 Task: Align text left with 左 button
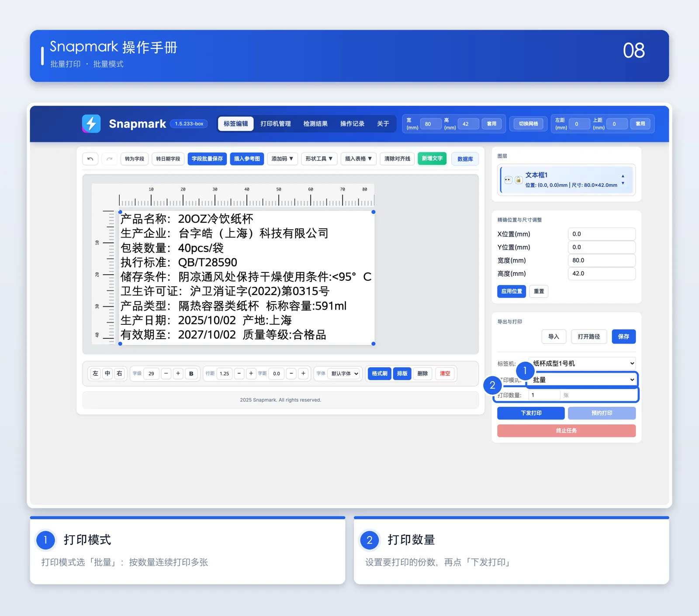[95, 374]
